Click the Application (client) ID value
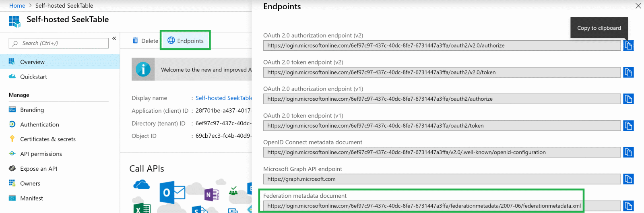The width and height of the screenshot is (644, 213). [x=223, y=111]
